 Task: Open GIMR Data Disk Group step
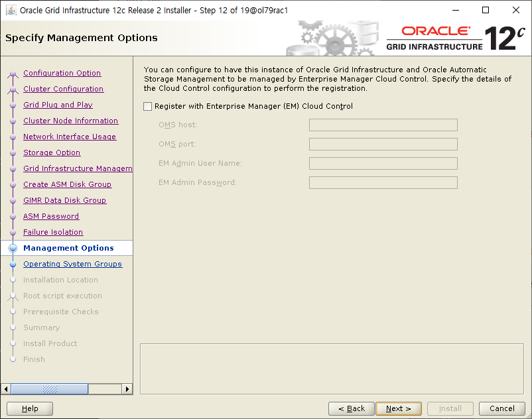point(65,200)
